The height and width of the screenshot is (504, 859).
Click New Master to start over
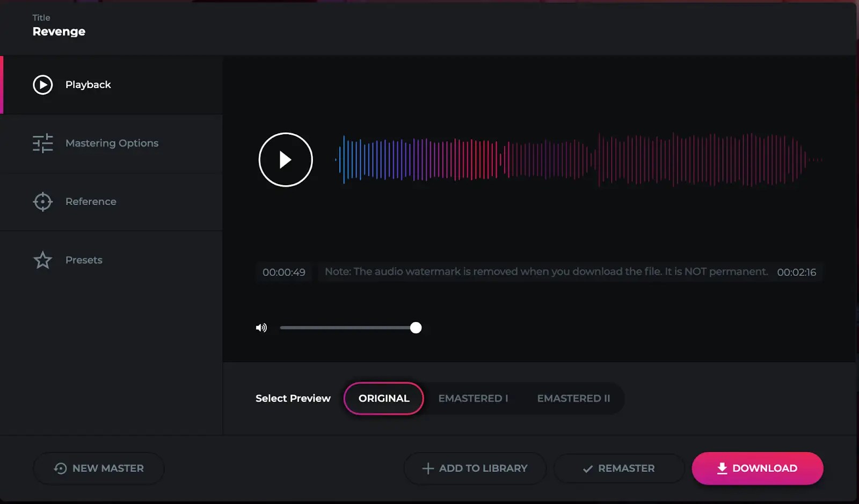pos(99,468)
